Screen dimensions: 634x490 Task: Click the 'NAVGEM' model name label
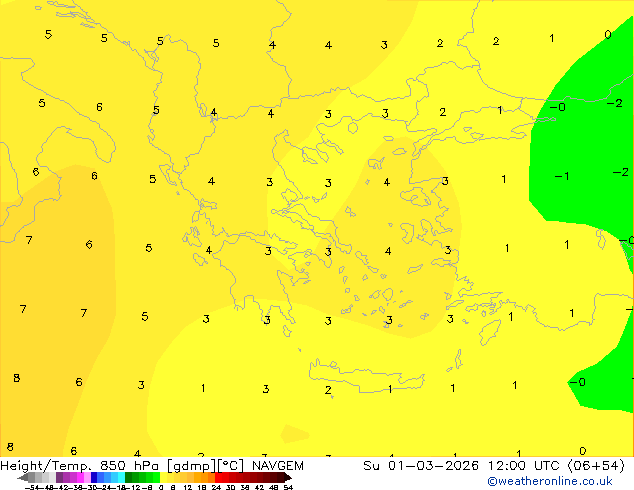(x=278, y=466)
